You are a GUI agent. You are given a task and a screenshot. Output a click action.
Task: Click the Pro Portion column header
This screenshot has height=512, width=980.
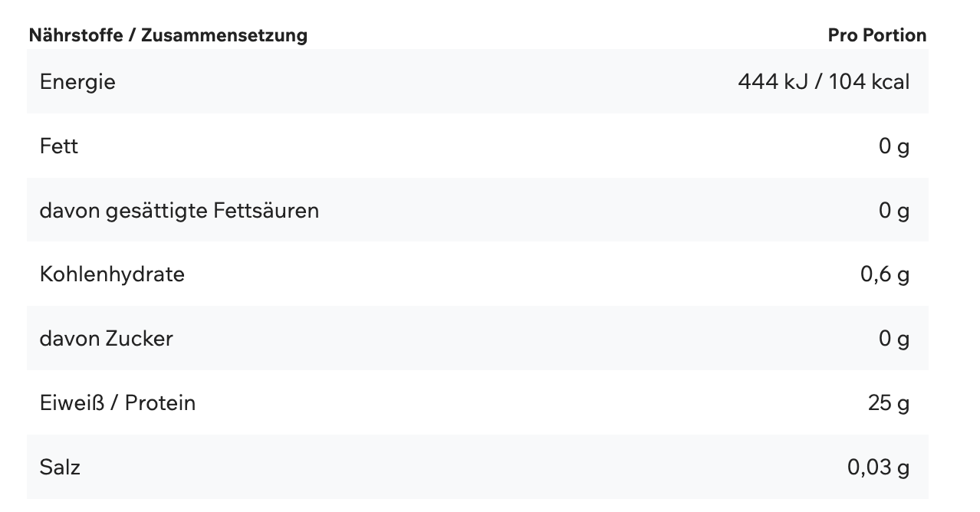876,35
